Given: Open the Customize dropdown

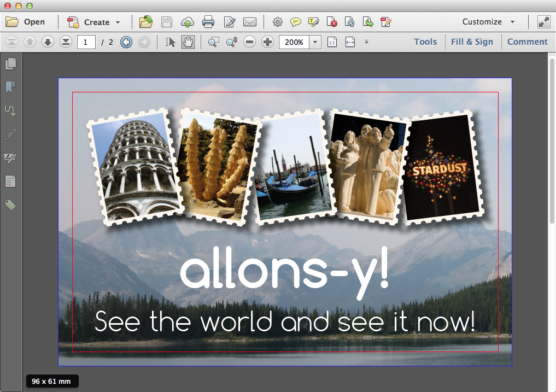Looking at the screenshot, I should 489,22.
